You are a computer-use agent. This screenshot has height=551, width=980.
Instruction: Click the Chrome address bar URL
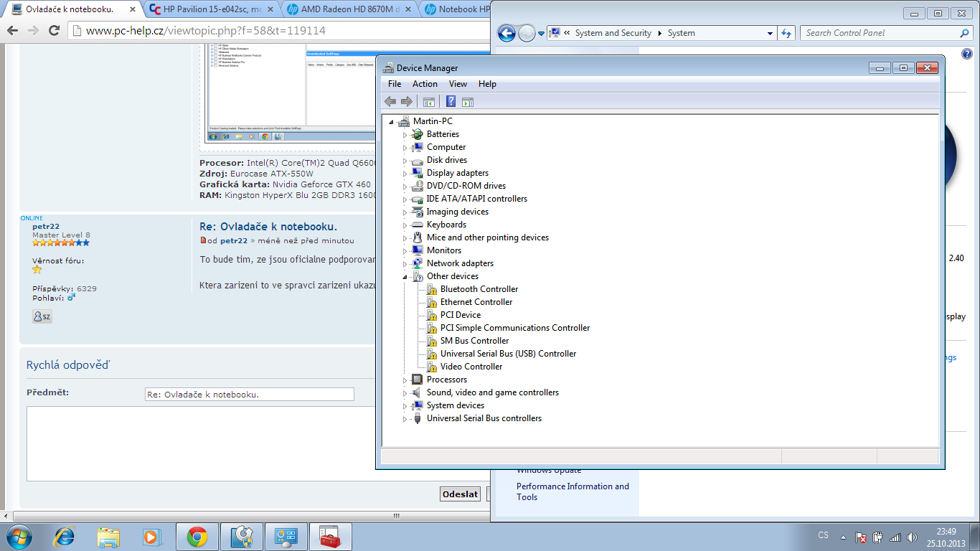tap(206, 31)
